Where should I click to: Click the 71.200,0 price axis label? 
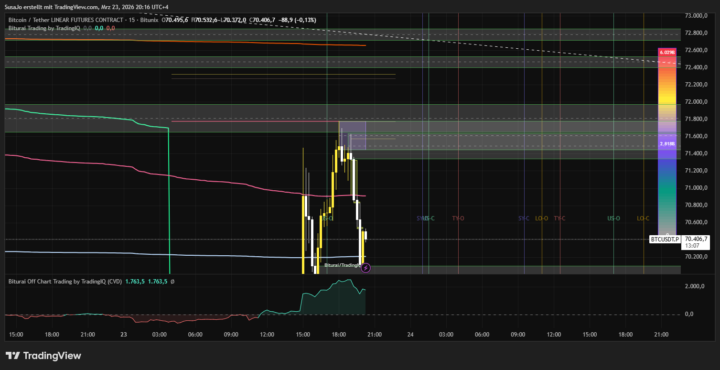tap(696, 170)
